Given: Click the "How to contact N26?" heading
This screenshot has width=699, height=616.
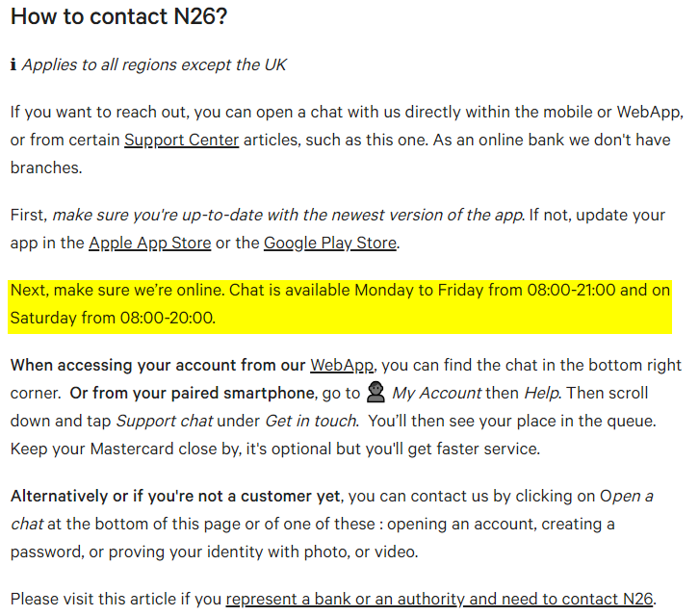Looking at the screenshot, I should point(118,16).
